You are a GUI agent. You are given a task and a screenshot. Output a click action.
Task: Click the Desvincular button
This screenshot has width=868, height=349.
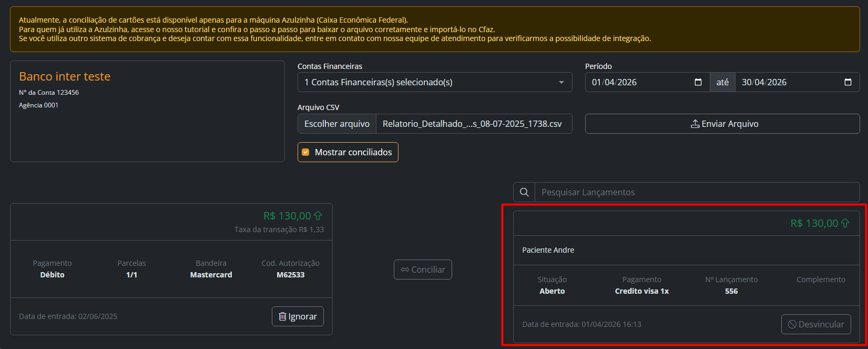[x=816, y=324]
